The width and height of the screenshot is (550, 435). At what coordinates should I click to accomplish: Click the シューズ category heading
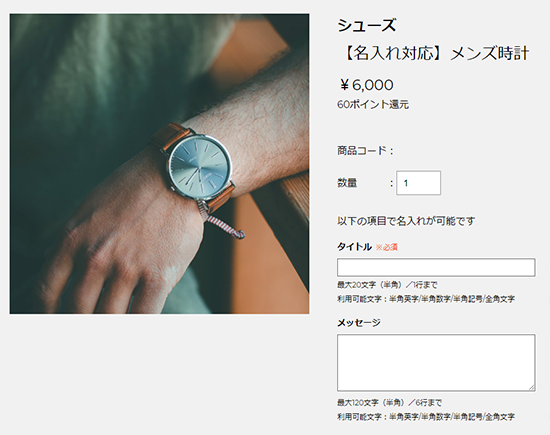pos(367,26)
